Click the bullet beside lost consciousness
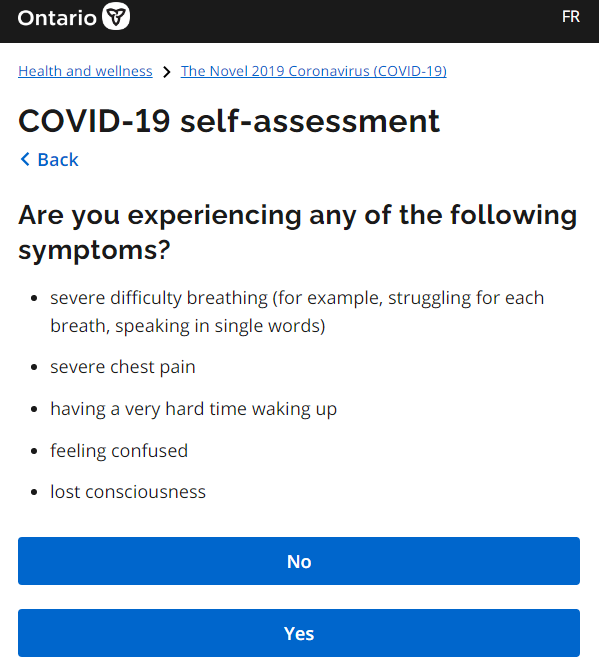This screenshot has height=663, width=599. [x=35, y=492]
